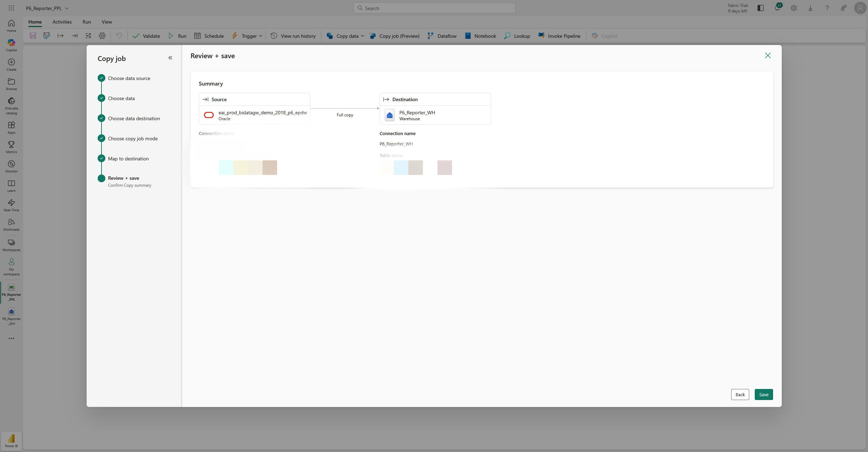Switch to the Activities ribbon tab
The height and width of the screenshot is (452, 868).
coord(62,22)
